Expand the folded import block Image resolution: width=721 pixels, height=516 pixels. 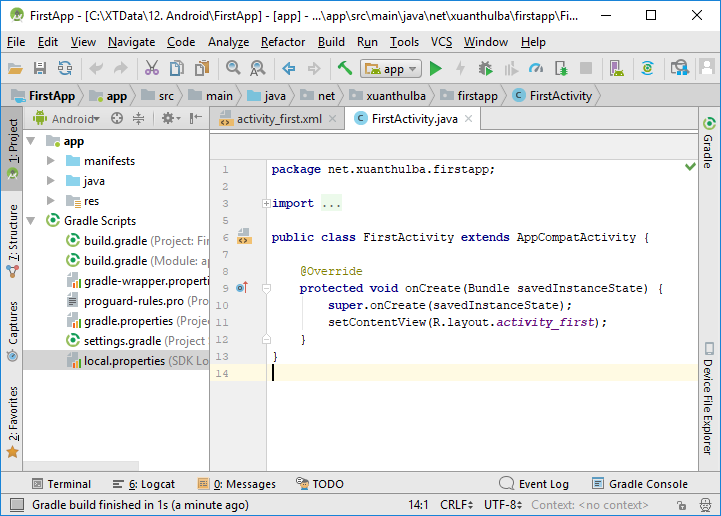pyautogui.click(x=266, y=203)
